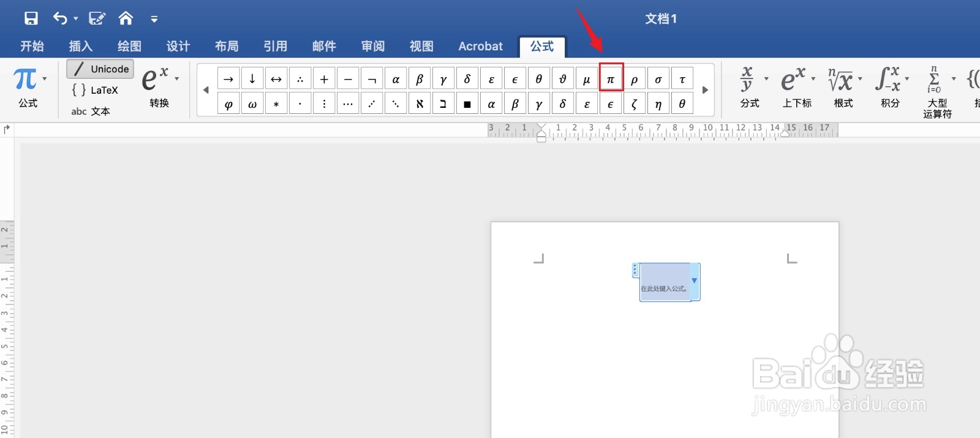Open the 引用 tab
Screen dimensions: 980x438
point(276,47)
